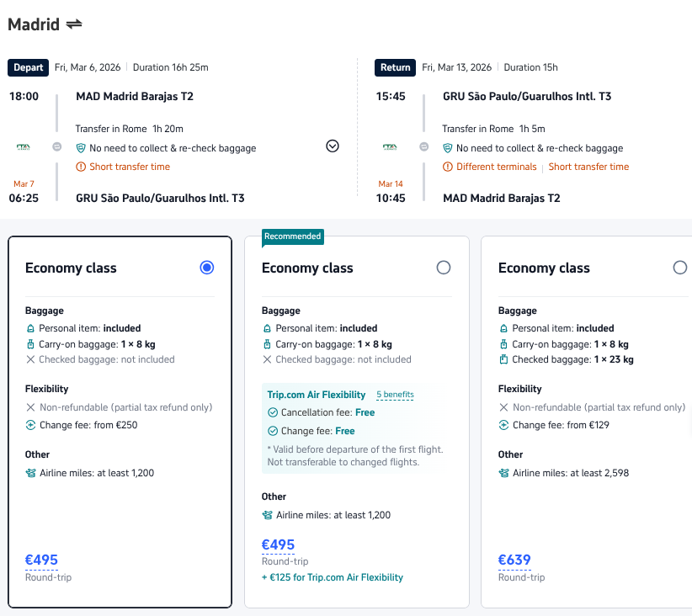Viewport: 692px width, 616px height.
Task: Expand the depart flight details chevron
Action: click(333, 146)
